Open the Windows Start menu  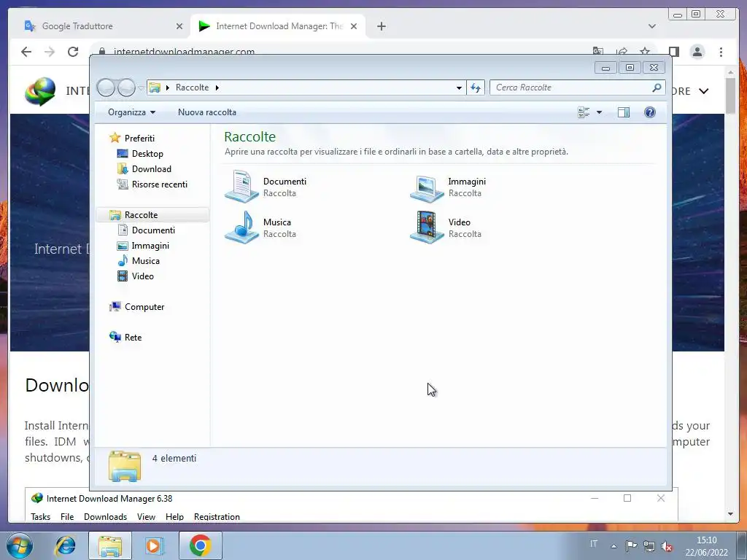pyautogui.click(x=20, y=545)
